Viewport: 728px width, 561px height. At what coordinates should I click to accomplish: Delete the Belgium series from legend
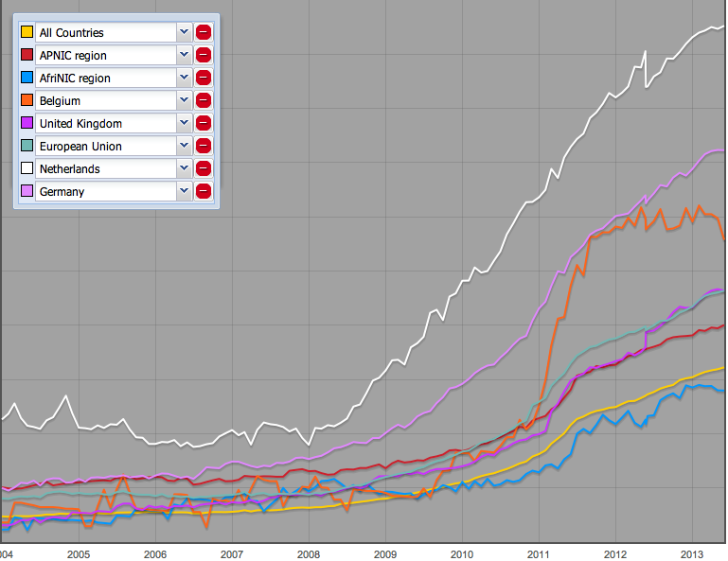tap(204, 100)
